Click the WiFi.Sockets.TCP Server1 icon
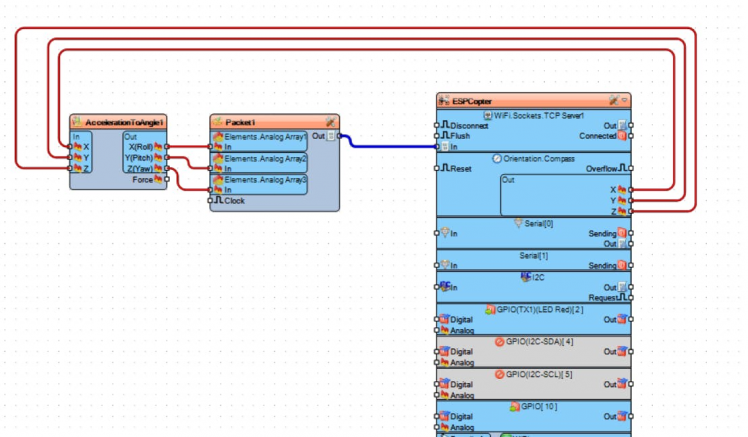 (488, 115)
